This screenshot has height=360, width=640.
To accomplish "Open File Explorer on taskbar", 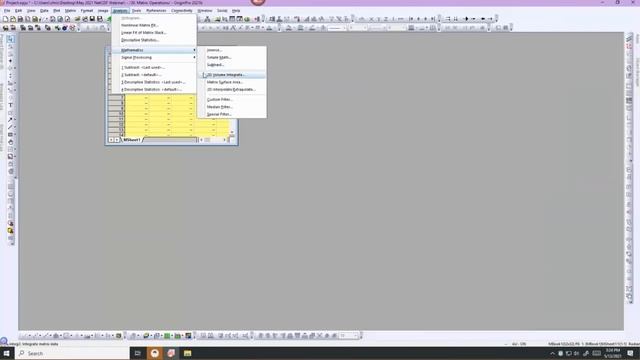I will click(187, 353).
